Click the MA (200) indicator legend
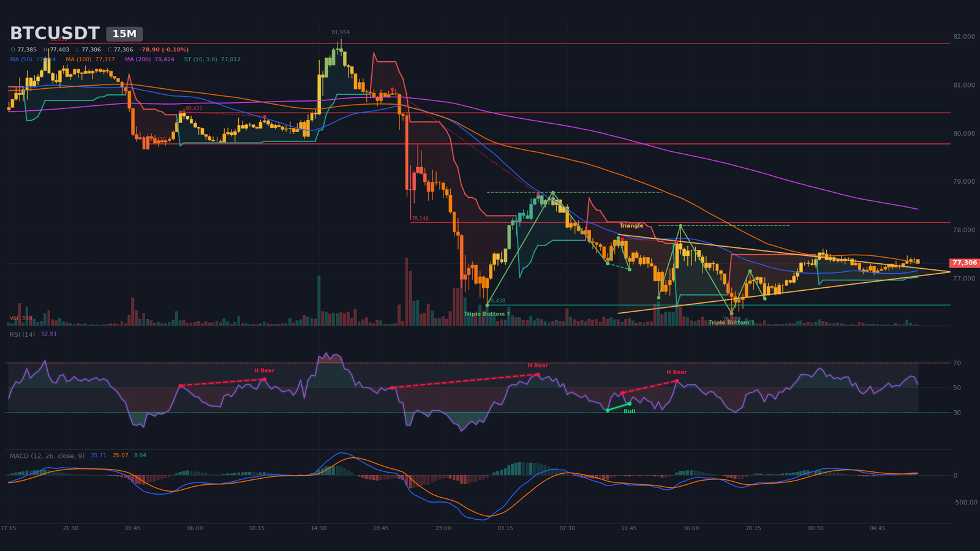The height and width of the screenshot is (551, 980). (x=149, y=59)
